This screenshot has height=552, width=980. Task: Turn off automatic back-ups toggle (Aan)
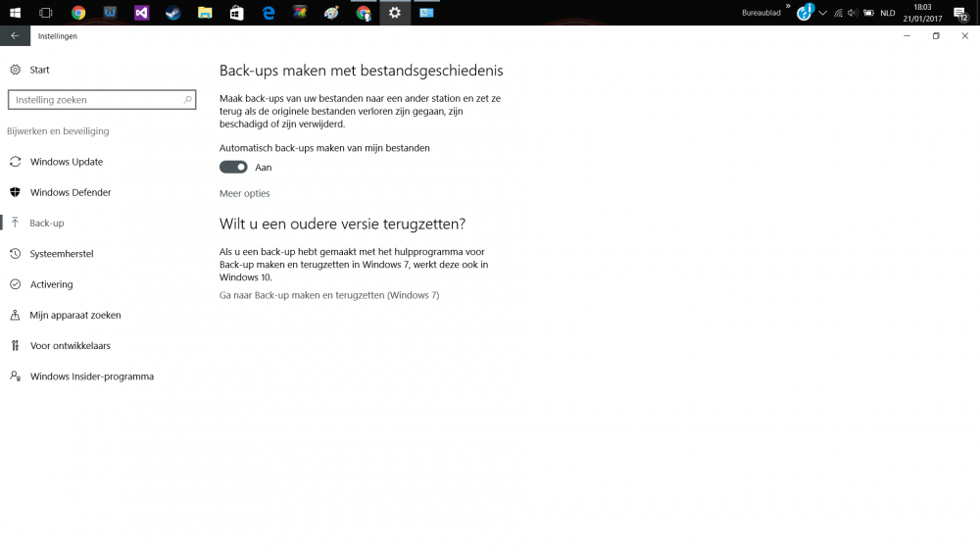tap(233, 167)
